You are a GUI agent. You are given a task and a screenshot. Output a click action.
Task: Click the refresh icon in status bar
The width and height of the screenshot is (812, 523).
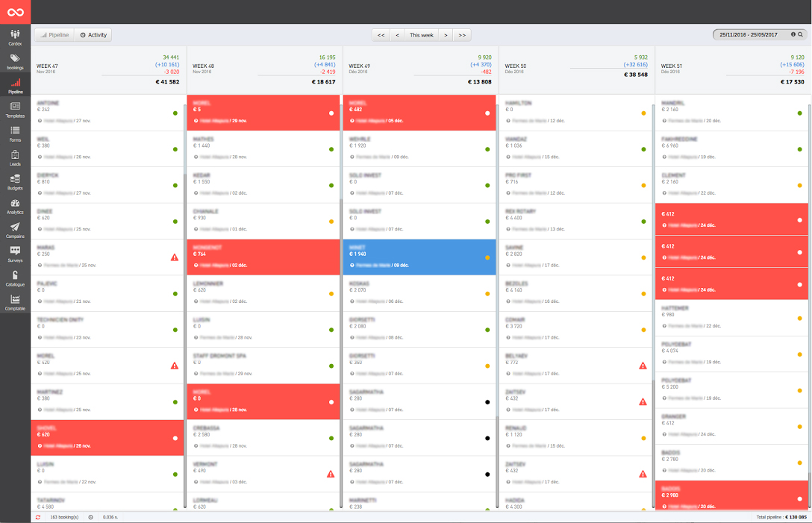tap(38, 517)
